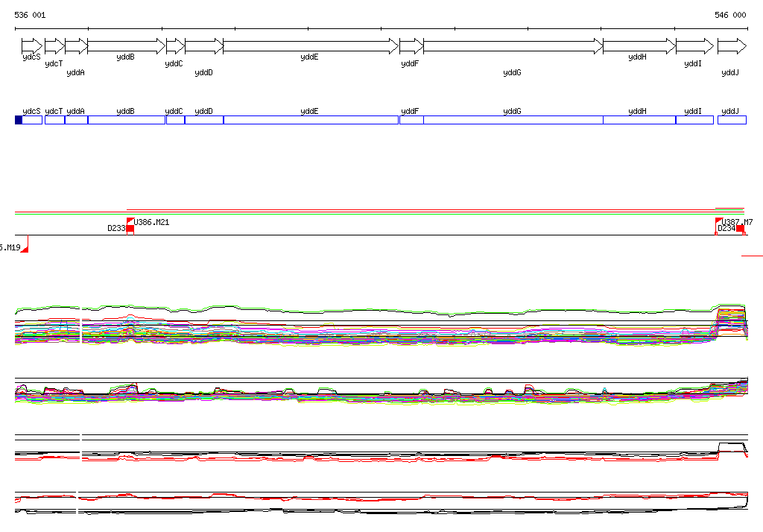763x532 pixels.
Task: Click the yddE label above blue track
Action: pos(309,112)
